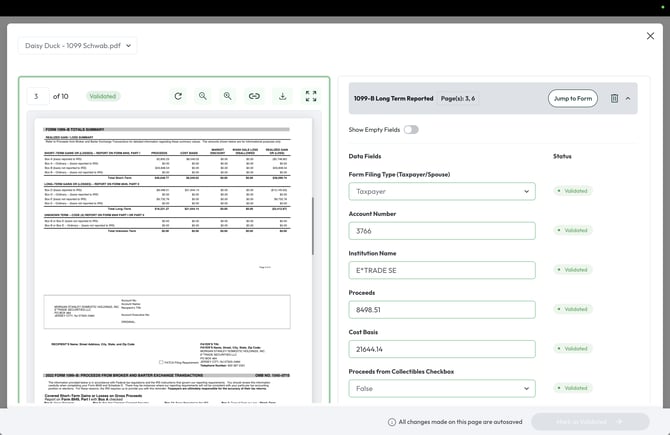Click the Mark as Validated button
The height and width of the screenshot is (435, 670).
(x=590, y=422)
